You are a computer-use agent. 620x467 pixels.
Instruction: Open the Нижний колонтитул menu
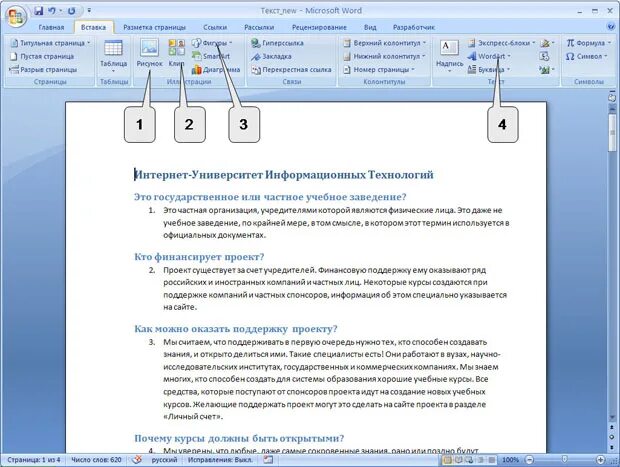coord(384,56)
